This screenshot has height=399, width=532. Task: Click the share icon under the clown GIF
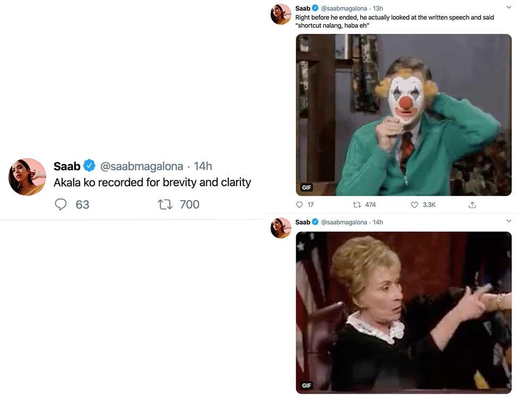[x=472, y=205]
